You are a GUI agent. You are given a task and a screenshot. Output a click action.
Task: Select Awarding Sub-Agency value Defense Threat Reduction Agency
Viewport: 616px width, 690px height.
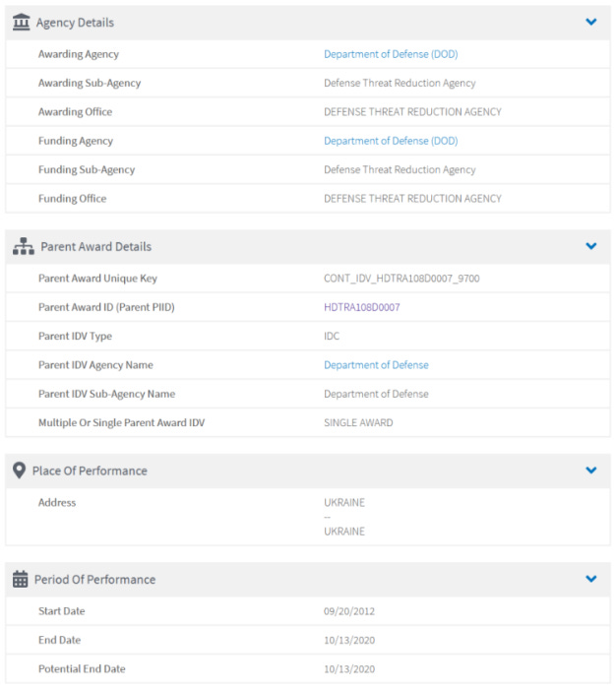(x=400, y=83)
